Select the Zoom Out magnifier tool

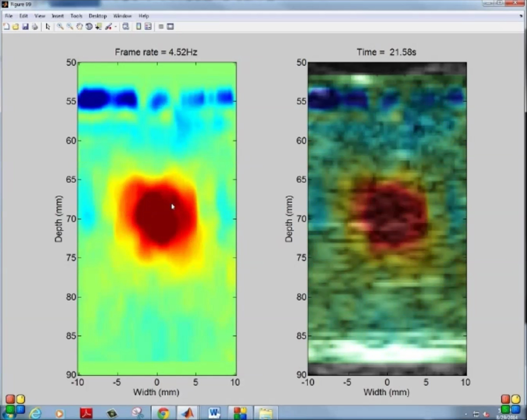point(69,27)
